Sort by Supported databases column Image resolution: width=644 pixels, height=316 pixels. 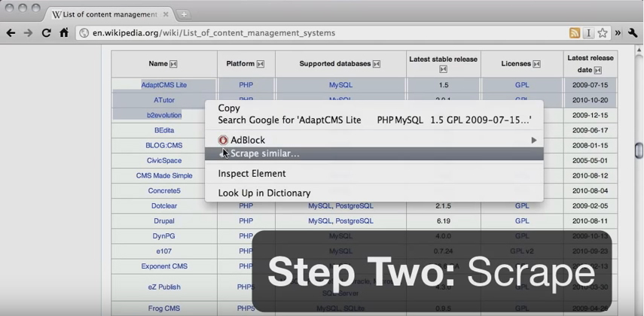[376, 64]
